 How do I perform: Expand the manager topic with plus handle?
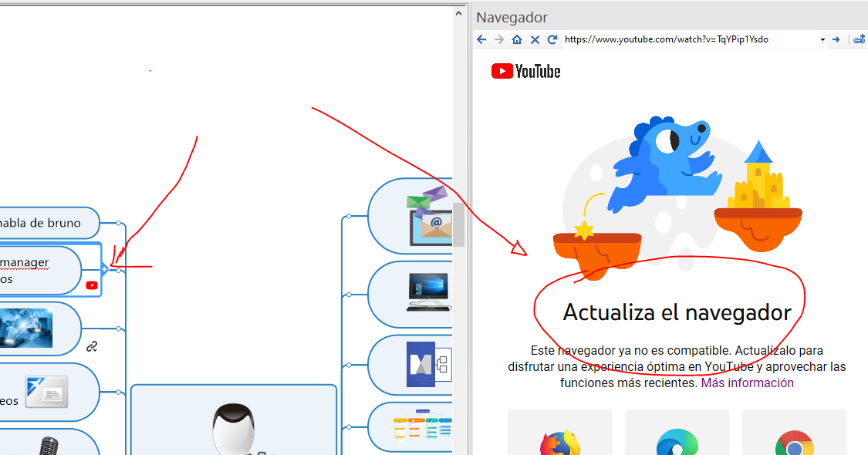(105, 270)
